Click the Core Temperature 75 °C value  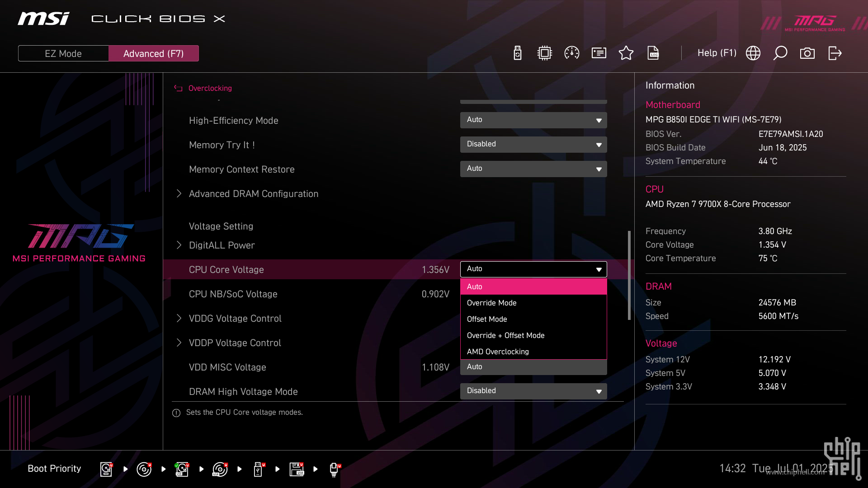pos(768,258)
